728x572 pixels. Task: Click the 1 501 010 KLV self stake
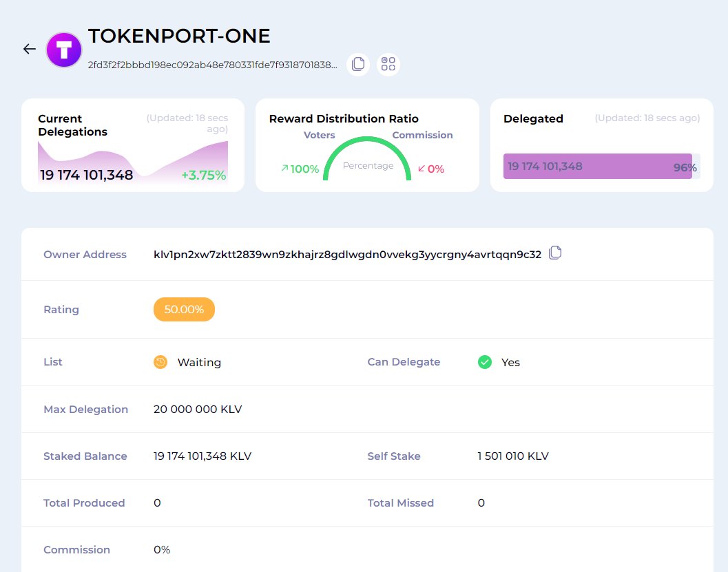tap(513, 456)
